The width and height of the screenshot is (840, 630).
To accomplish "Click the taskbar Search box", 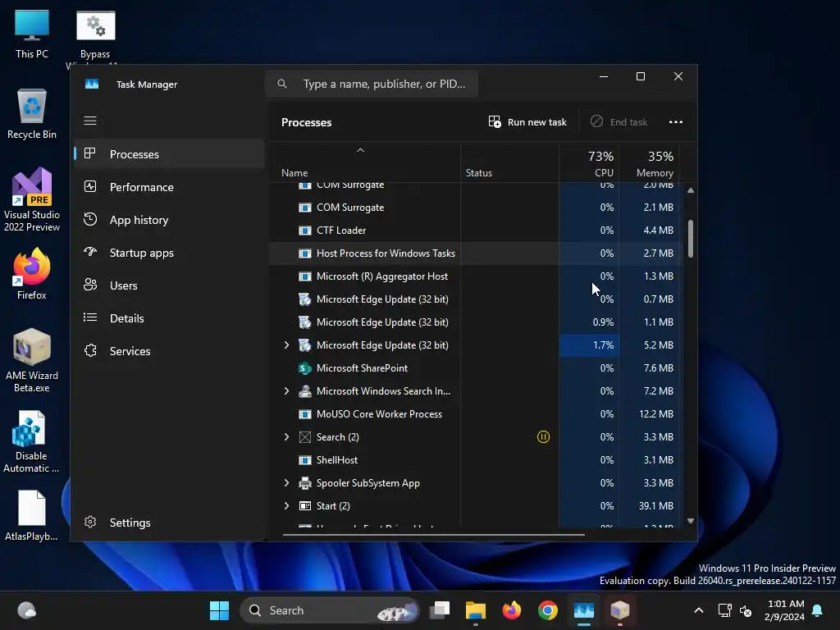I will (329, 610).
